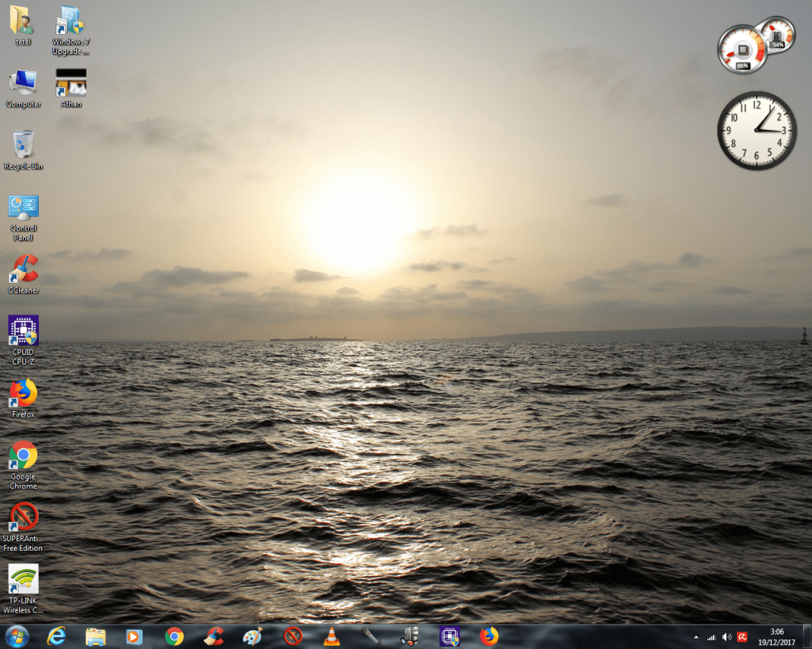Open the Windows Start menu

[16, 636]
